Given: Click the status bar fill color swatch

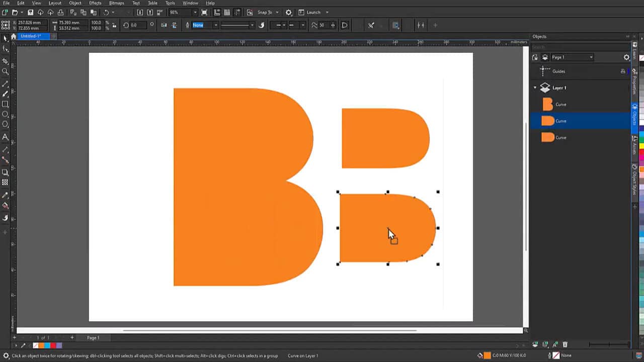Looking at the screenshot, I should [487, 355].
